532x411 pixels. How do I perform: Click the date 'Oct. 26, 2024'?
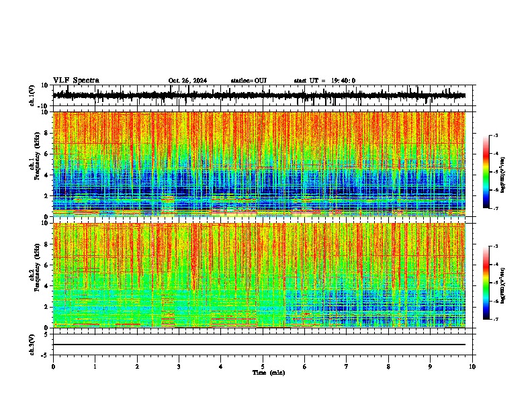click(x=187, y=81)
